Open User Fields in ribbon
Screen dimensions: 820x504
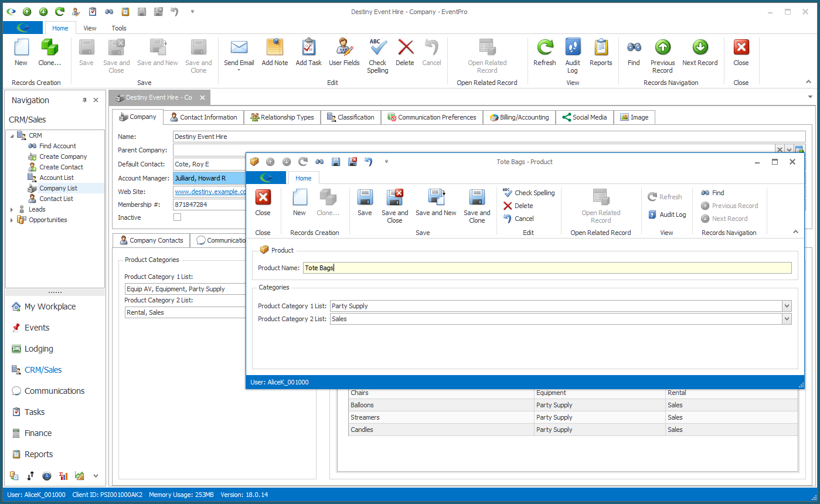344,52
